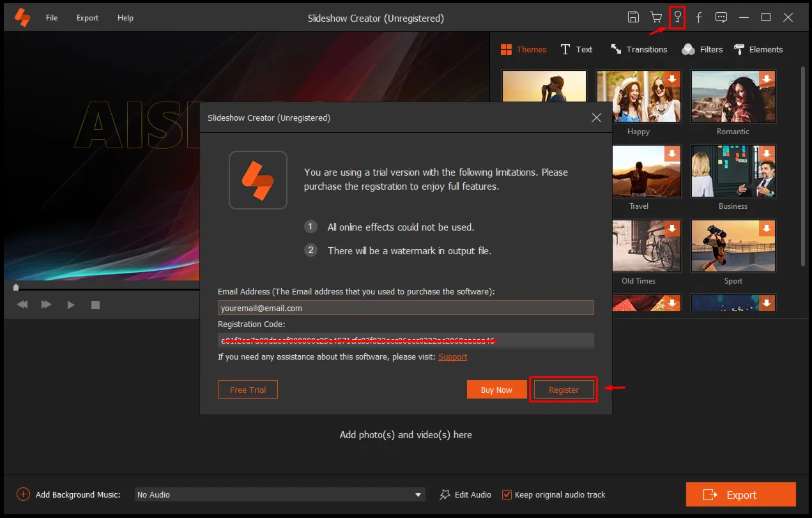
Task: Download the Romantic theme via arrow icon
Action: (767, 79)
